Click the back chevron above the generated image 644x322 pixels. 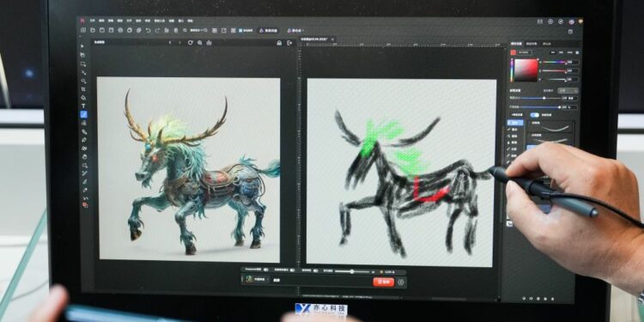[x=170, y=42]
